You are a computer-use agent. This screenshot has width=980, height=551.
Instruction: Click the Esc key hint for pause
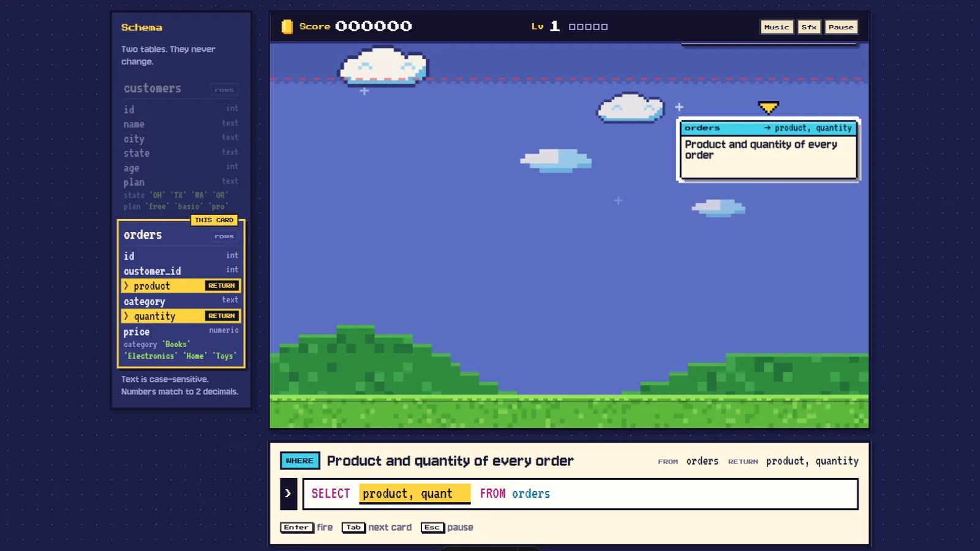pyautogui.click(x=432, y=527)
